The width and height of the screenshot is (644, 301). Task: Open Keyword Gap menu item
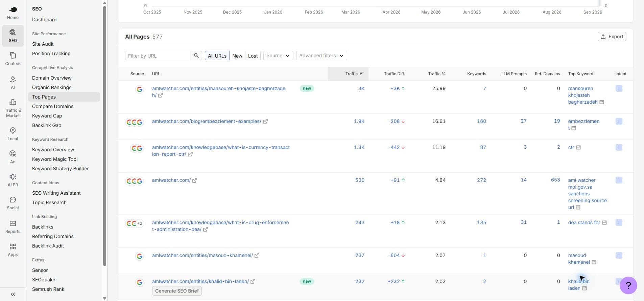47,116
